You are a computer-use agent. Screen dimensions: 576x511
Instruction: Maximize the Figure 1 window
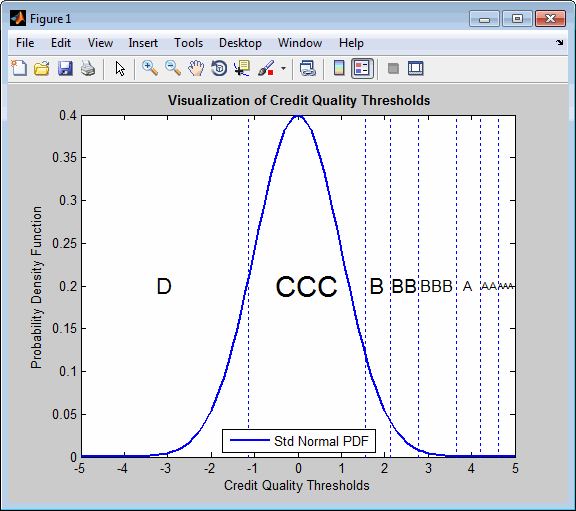517,19
